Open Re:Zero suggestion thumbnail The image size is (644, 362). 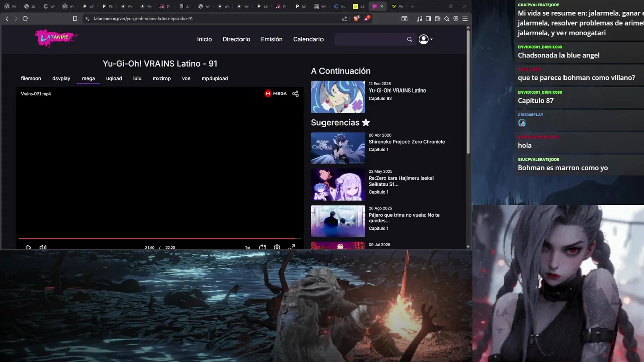(338, 185)
